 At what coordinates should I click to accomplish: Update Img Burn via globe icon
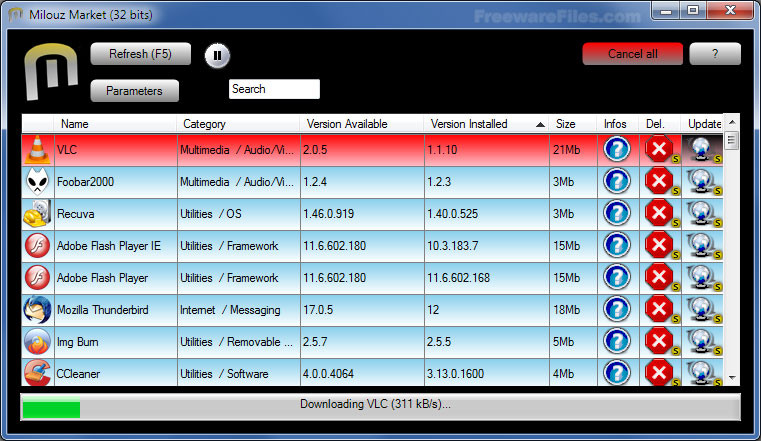[702, 342]
